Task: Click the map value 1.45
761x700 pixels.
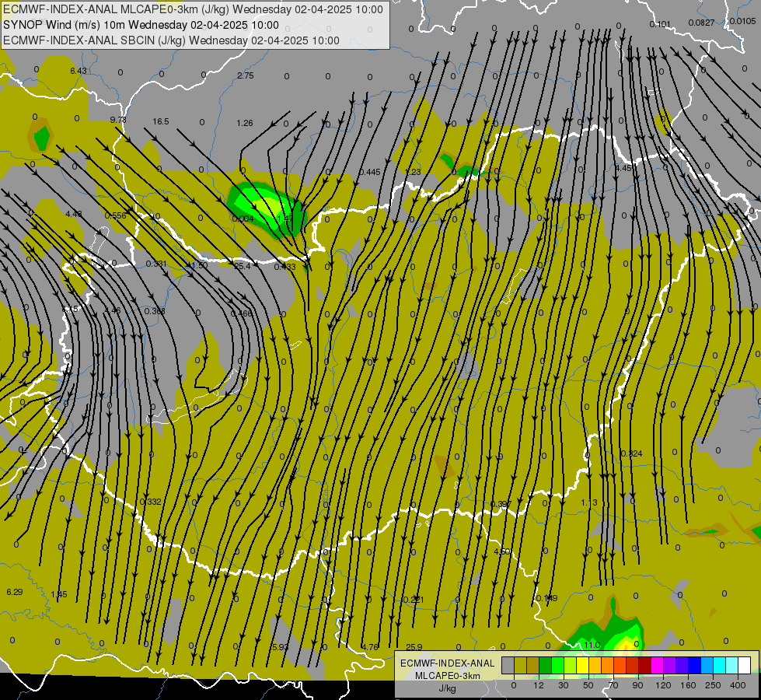Action: (x=59, y=594)
